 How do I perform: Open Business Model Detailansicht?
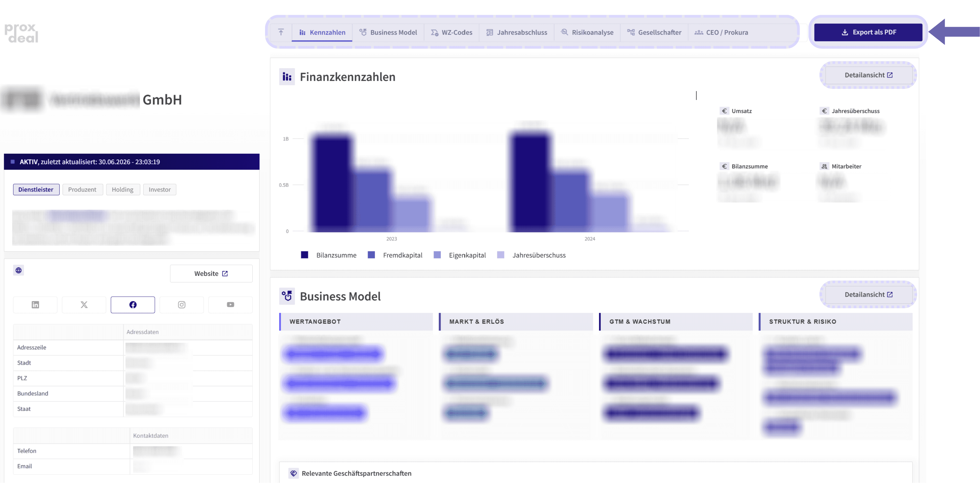pos(869,295)
